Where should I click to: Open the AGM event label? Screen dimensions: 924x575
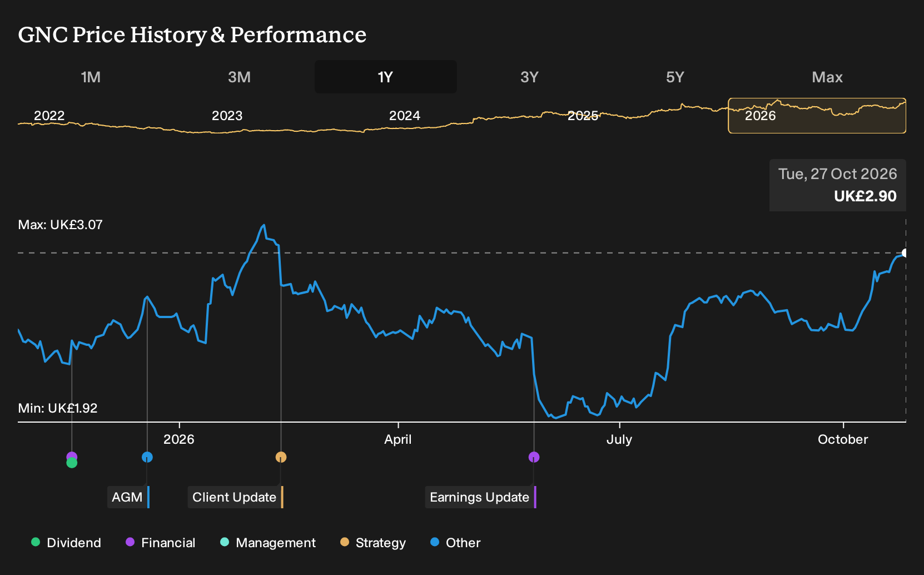click(128, 497)
